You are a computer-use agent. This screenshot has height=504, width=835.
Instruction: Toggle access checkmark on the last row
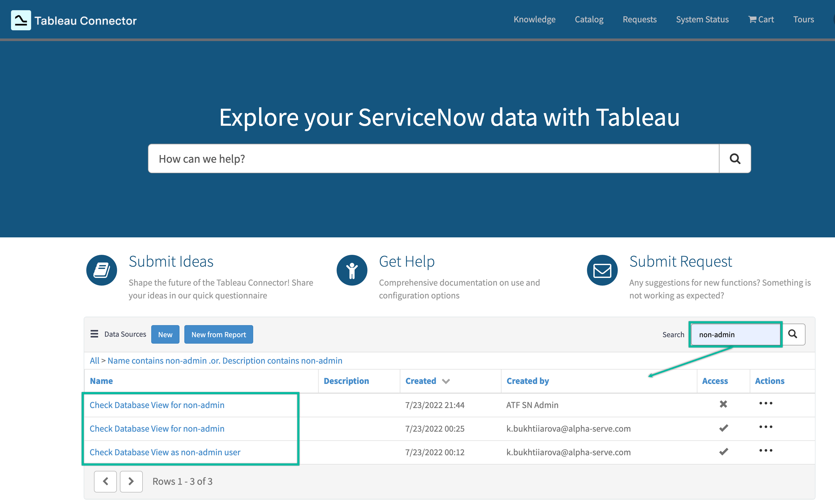point(723,451)
